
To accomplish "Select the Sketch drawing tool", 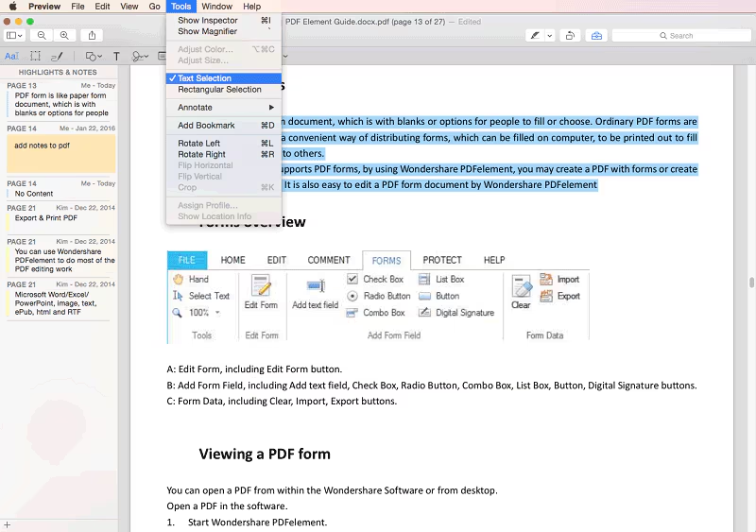I will tap(57, 56).
